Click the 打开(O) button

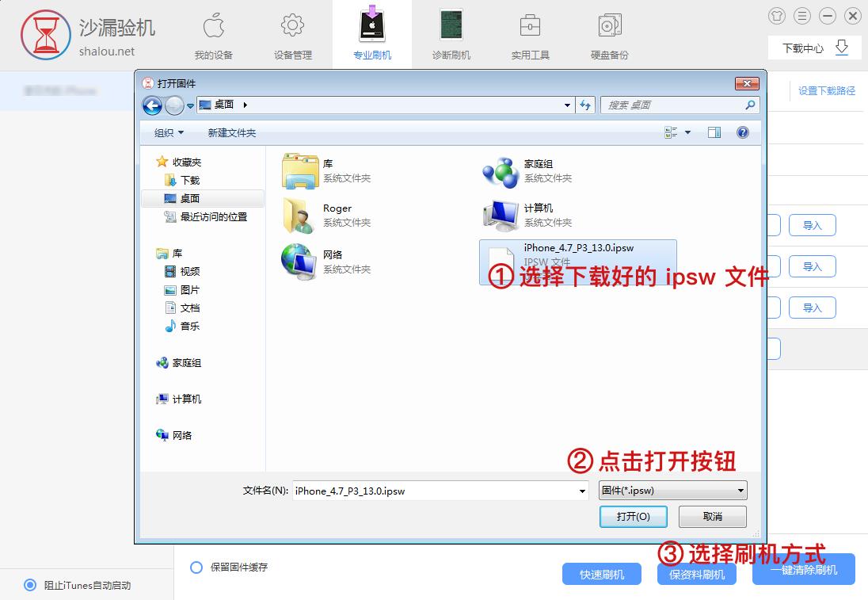tap(633, 516)
